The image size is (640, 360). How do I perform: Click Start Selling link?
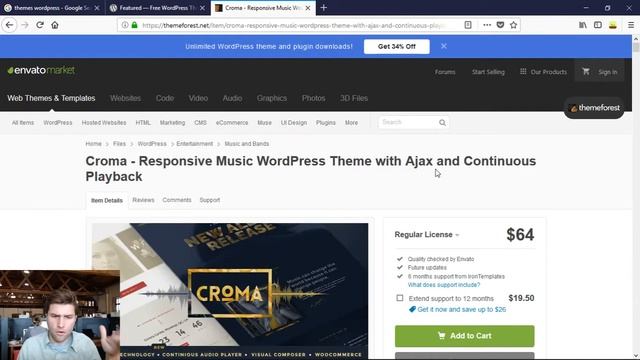(x=488, y=72)
